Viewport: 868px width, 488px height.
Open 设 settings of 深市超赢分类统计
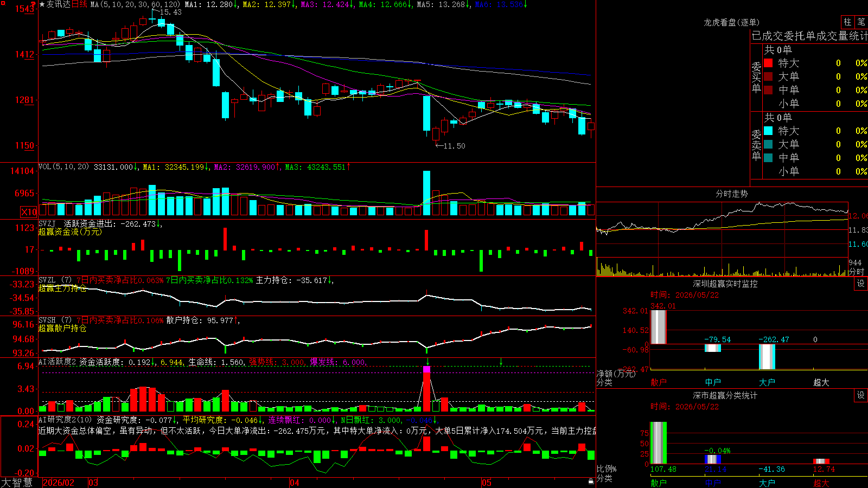pos(861,395)
